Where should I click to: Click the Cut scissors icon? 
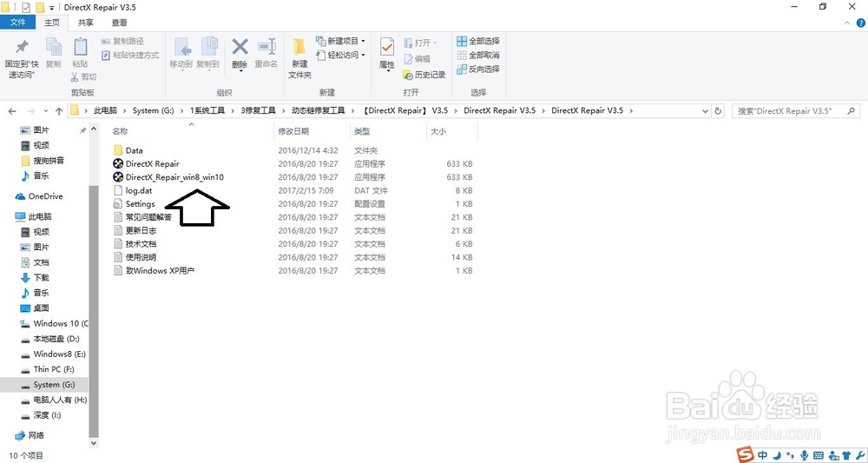75,76
